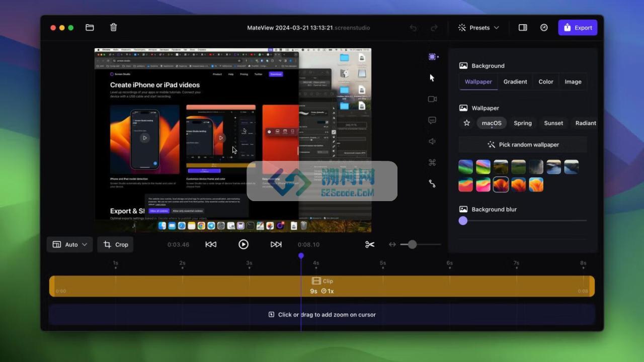The height and width of the screenshot is (362, 644).
Task: Click Pick random wallpaper
Action: tap(523, 144)
